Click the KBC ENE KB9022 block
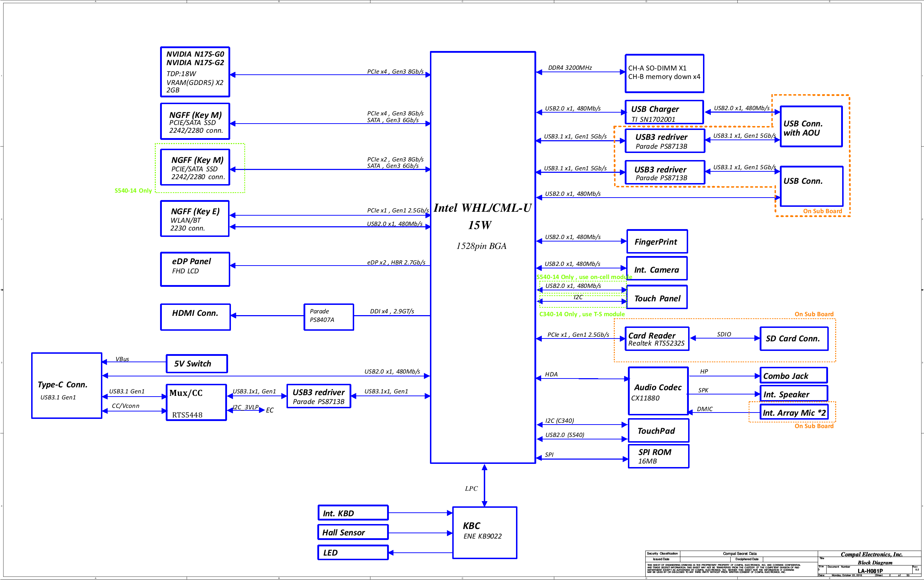This screenshot has height=580, width=924. click(x=484, y=533)
